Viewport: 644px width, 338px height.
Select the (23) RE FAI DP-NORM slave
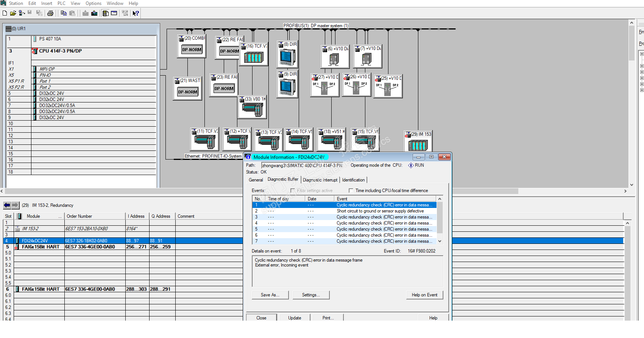[x=223, y=85]
